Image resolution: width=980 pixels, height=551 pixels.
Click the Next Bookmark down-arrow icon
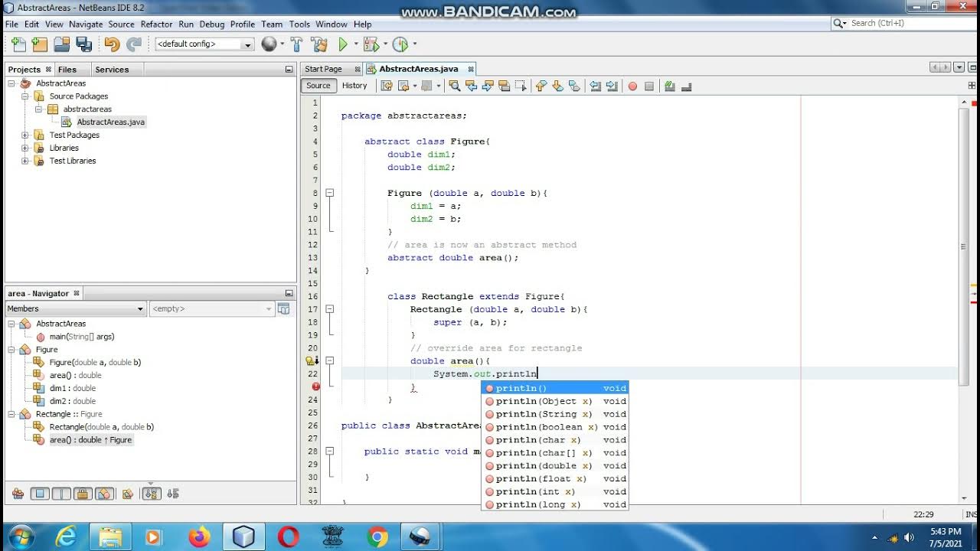point(558,86)
